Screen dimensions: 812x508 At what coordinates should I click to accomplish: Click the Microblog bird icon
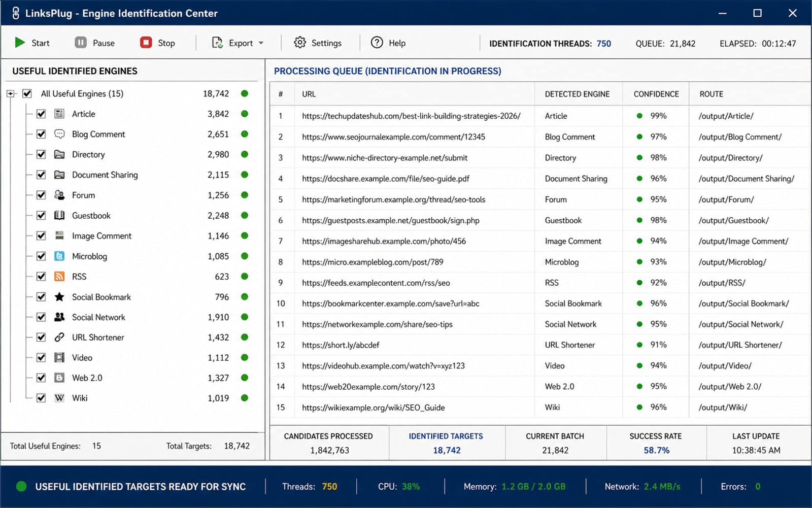[59, 256]
